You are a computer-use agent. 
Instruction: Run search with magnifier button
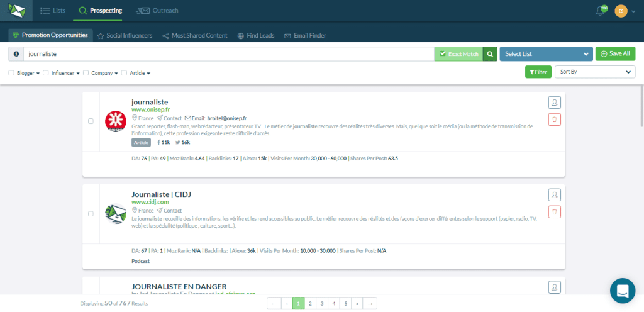[490, 53]
